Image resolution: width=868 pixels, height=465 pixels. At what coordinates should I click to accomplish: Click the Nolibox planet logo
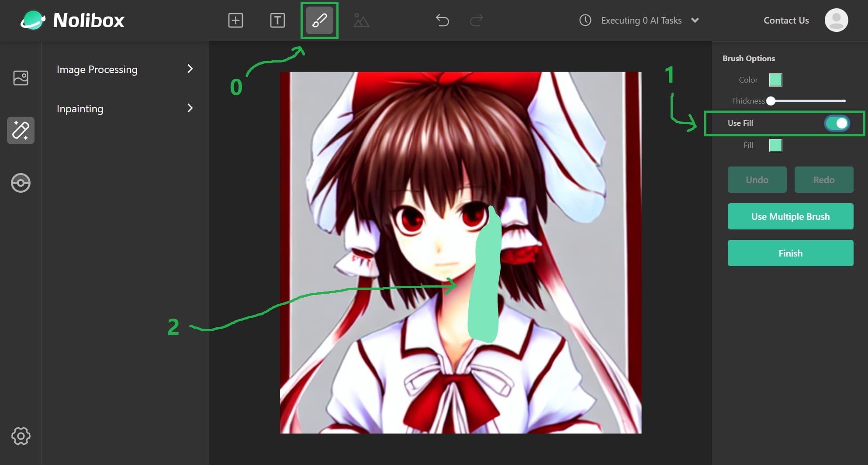33,20
